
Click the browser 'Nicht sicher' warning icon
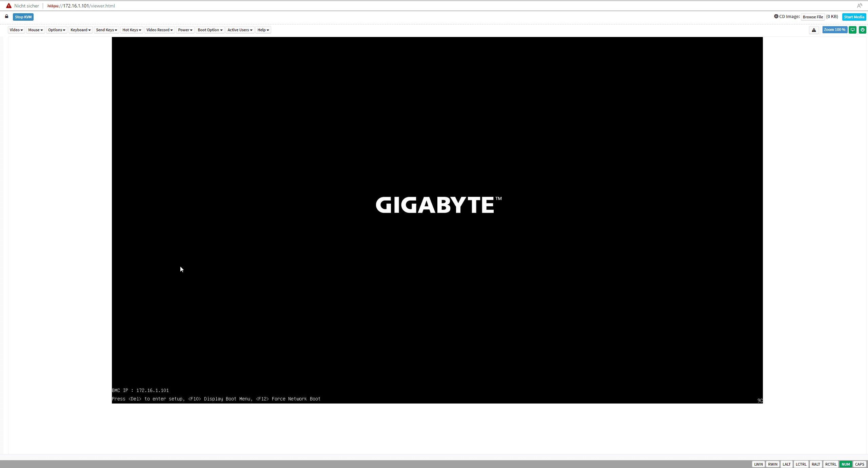pos(9,6)
